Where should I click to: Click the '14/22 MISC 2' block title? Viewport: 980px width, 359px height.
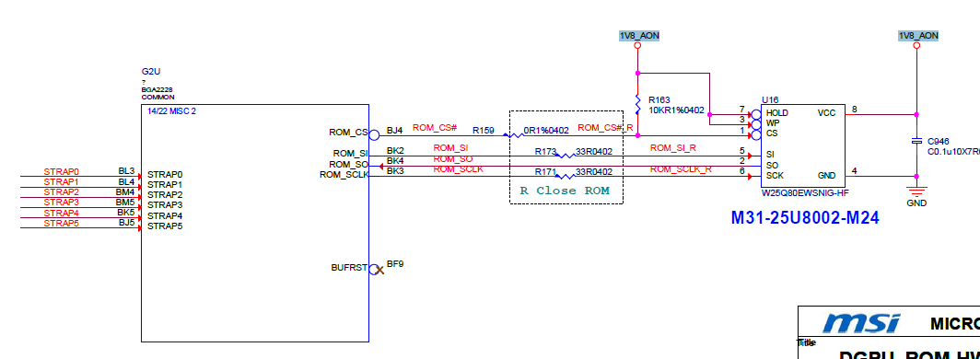pos(171,111)
